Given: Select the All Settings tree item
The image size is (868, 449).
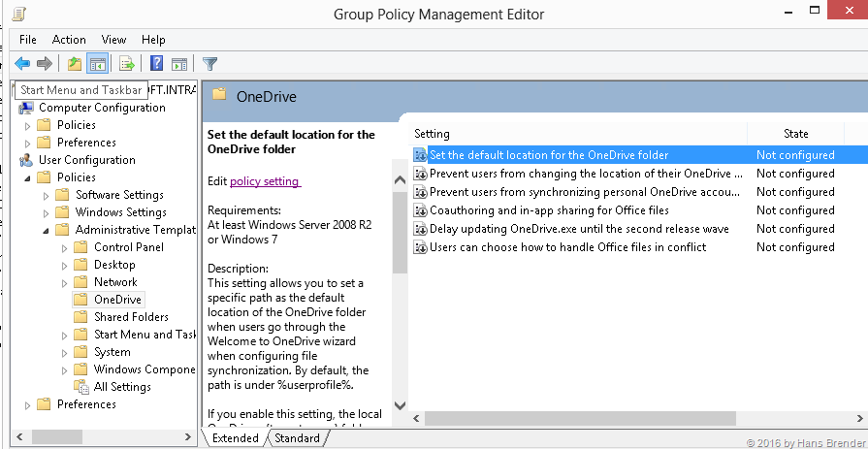Looking at the screenshot, I should pyautogui.click(x=122, y=387).
